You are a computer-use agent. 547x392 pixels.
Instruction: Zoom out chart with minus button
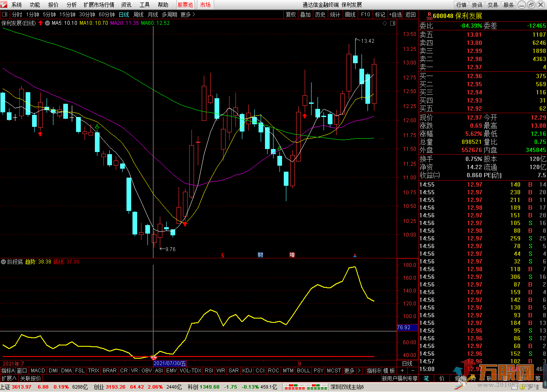pos(412,370)
